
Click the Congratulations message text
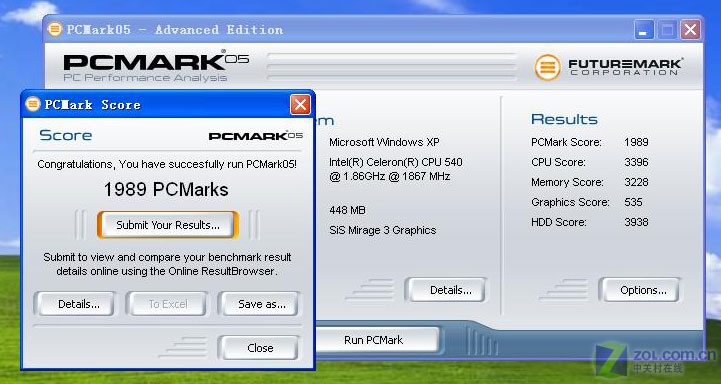(x=167, y=164)
